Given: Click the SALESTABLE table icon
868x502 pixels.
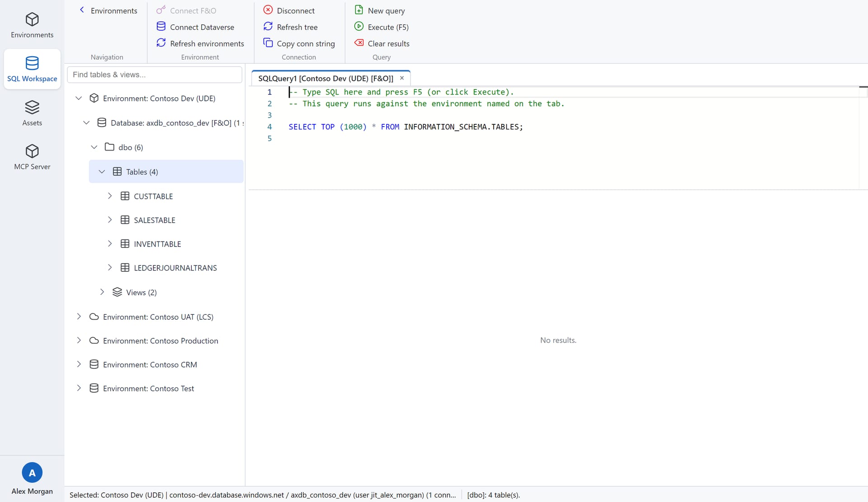Looking at the screenshot, I should (x=125, y=220).
